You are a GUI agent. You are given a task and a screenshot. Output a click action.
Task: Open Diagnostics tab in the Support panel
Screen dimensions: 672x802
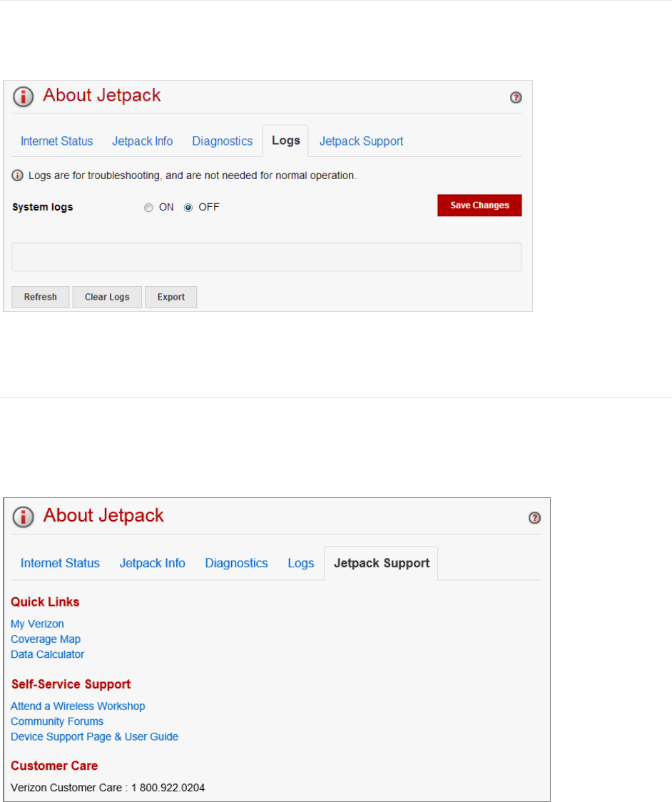tap(236, 563)
